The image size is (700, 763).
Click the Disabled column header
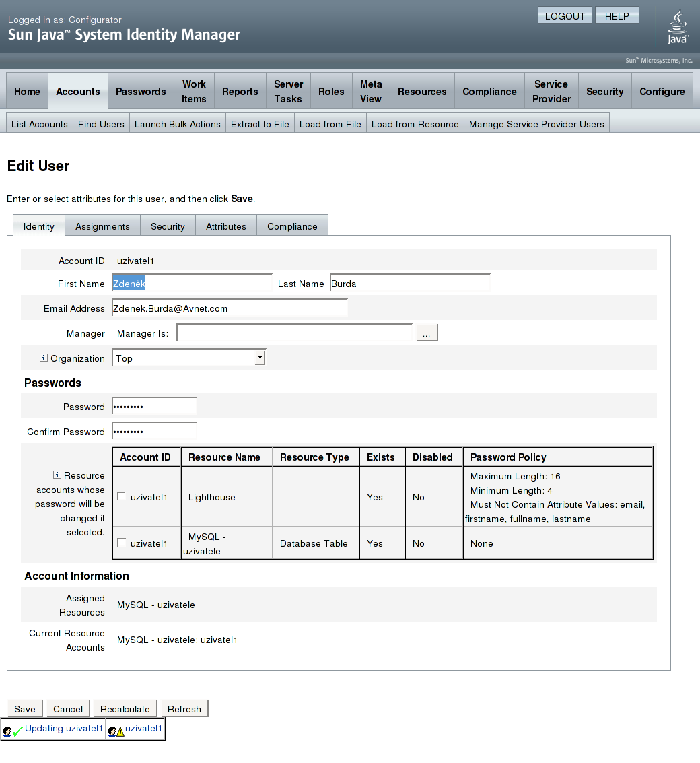coord(434,457)
